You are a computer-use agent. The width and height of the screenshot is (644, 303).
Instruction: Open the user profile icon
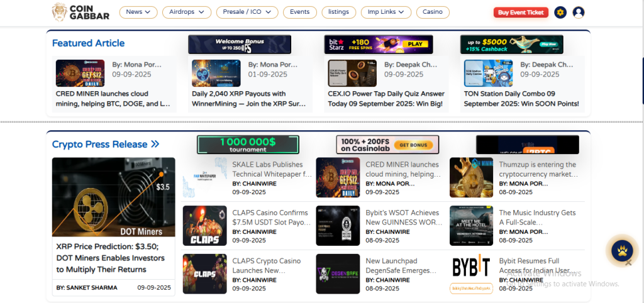(579, 13)
